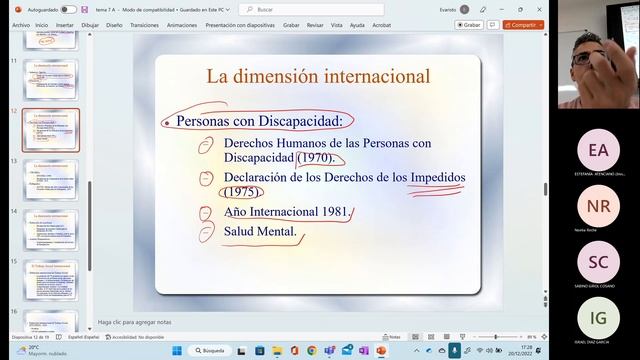
Task: Open the Grabar ribbon tab
Action: tap(291, 25)
